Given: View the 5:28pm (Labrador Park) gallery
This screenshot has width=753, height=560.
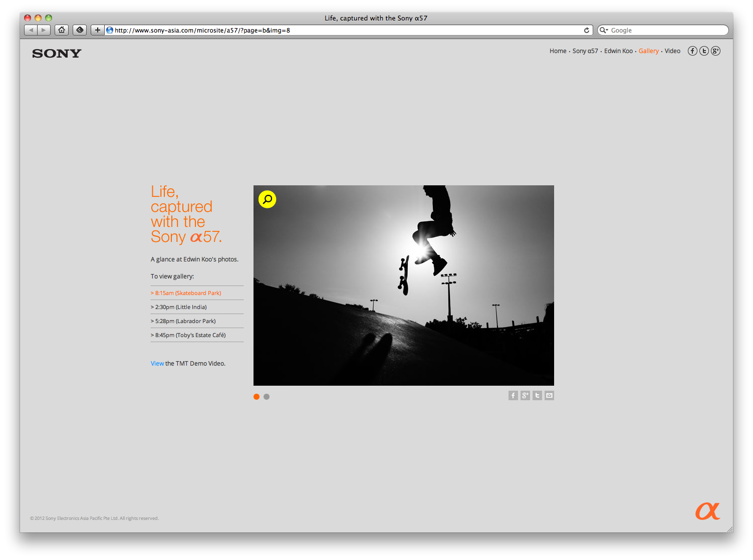Looking at the screenshot, I should click(x=197, y=321).
